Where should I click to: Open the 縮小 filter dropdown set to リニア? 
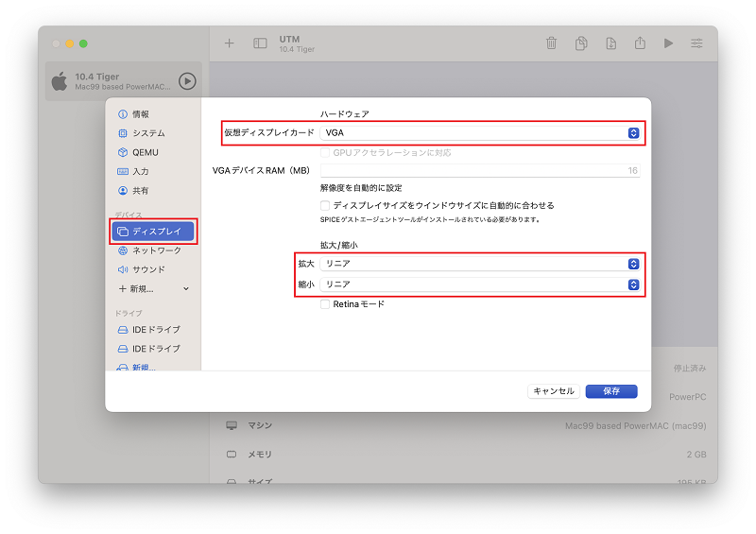(480, 284)
